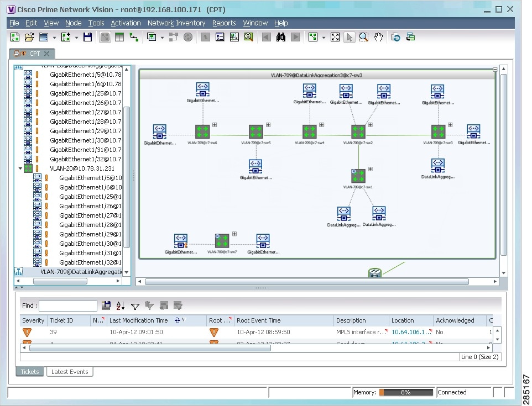Click the Memory usage 8% bar

coord(406,392)
